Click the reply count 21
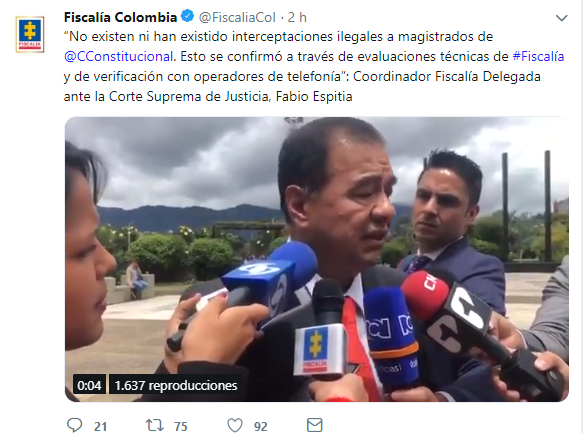This screenshot has height=433, width=583. 100,426
